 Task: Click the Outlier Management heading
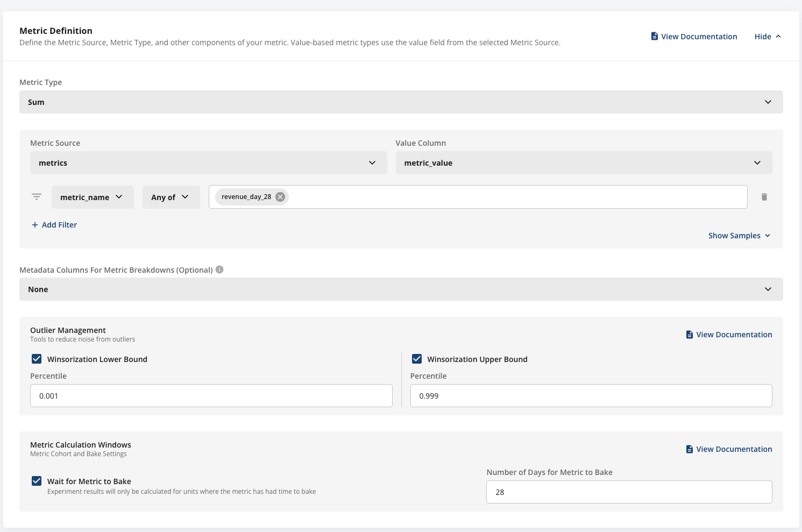68,330
